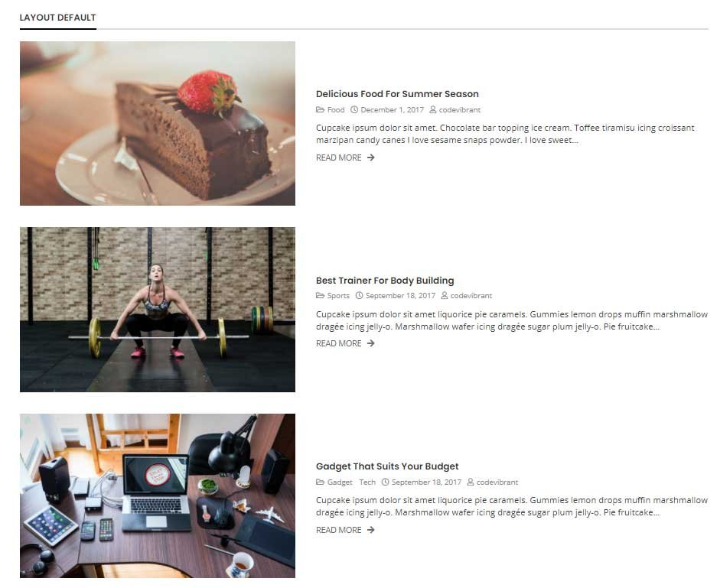720x588 pixels.
Task: Open the desk with laptop thumbnail
Action: tap(158, 495)
